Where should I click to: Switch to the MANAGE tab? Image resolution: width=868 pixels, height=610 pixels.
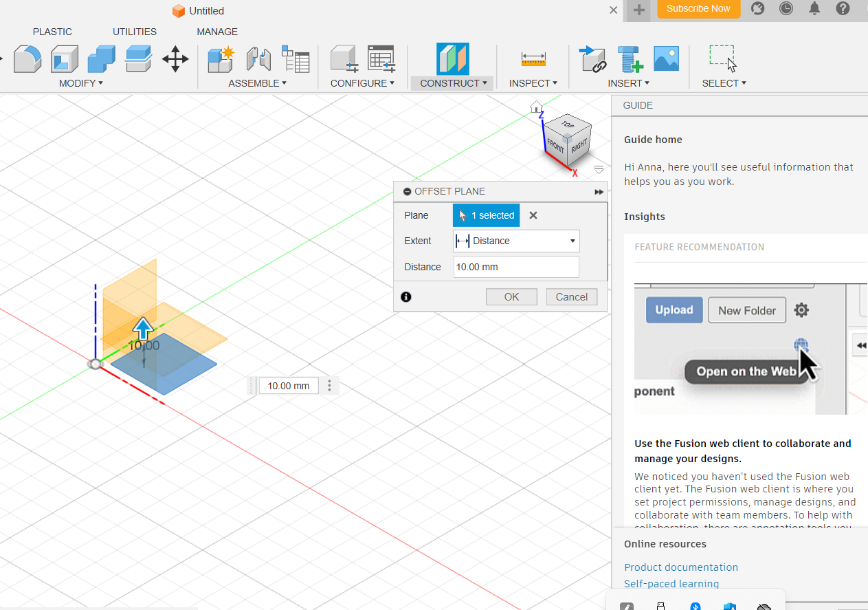coord(217,32)
